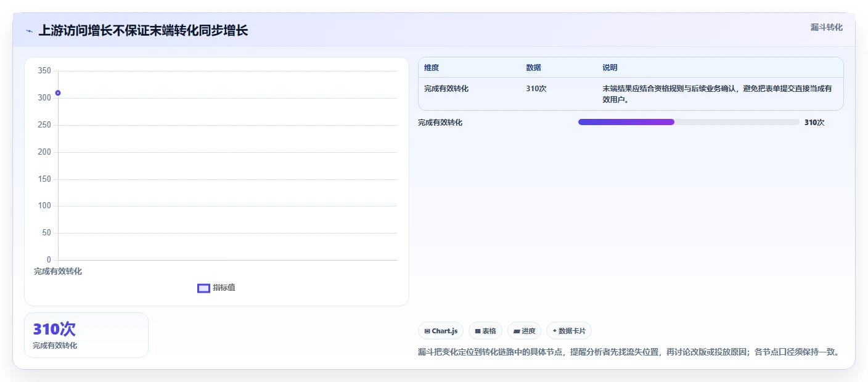Click the 说明 column header

(x=610, y=68)
